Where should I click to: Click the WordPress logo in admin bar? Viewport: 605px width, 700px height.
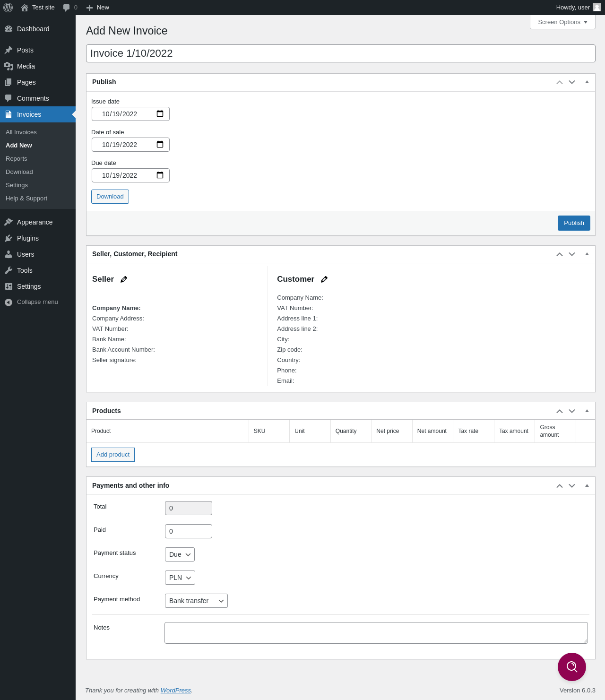pos(8,8)
